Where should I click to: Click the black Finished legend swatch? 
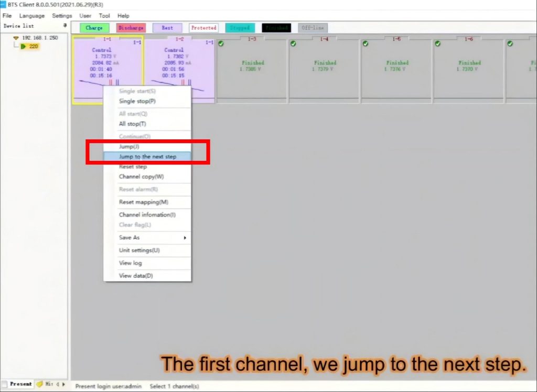[276, 28]
